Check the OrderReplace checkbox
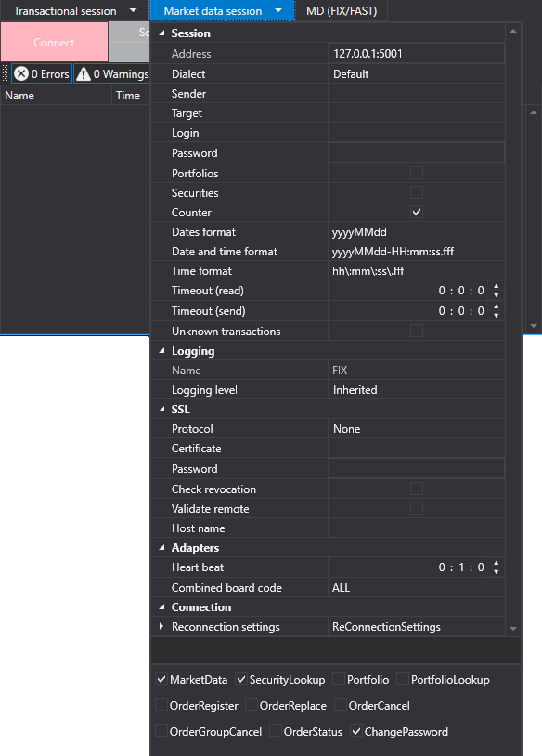The image size is (542, 756). [252, 705]
